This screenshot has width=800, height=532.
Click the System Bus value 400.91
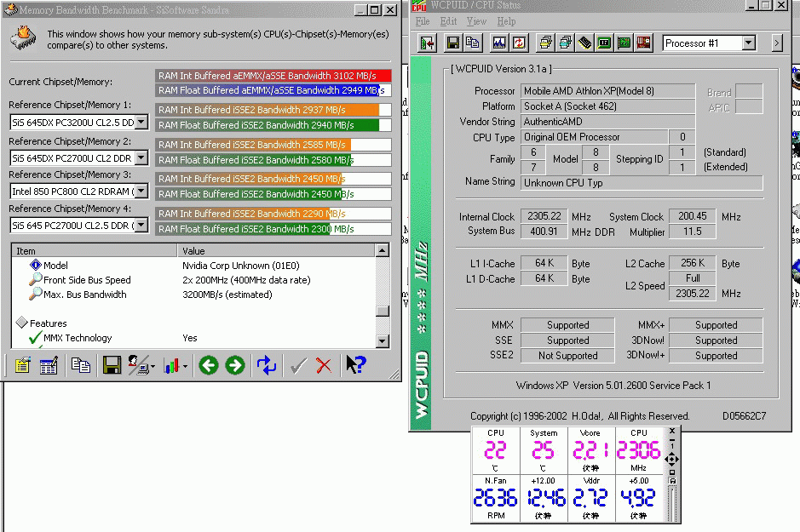(544, 232)
